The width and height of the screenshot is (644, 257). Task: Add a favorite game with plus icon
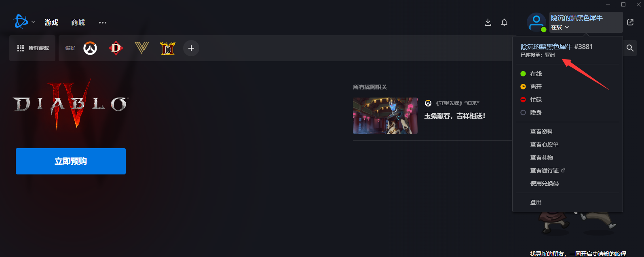(191, 48)
